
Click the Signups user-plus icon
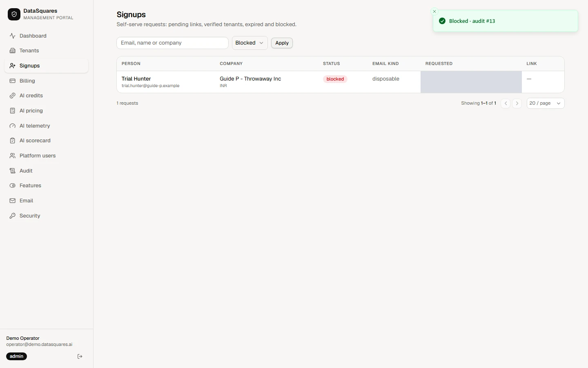tap(13, 66)
